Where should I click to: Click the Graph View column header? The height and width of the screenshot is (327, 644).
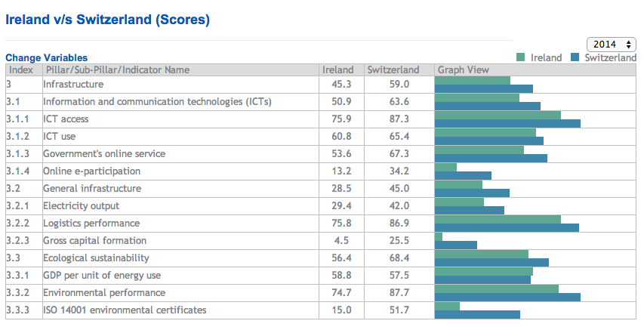click(464, 70)
